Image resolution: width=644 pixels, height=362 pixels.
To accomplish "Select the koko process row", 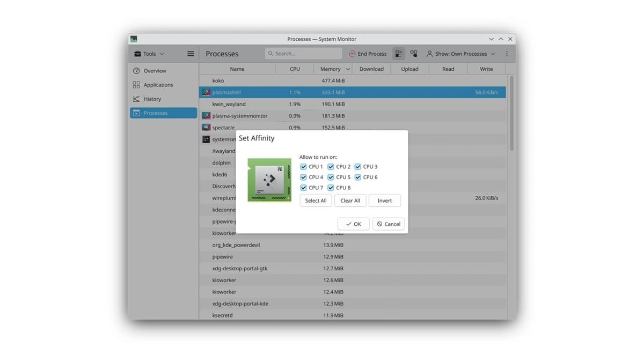I will click(353, 81).
